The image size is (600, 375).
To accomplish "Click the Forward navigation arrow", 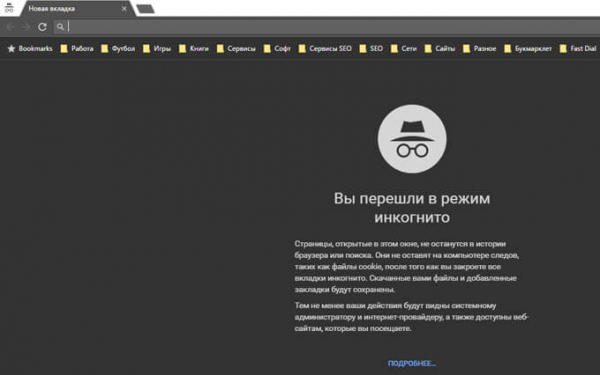I will [26, 27].
